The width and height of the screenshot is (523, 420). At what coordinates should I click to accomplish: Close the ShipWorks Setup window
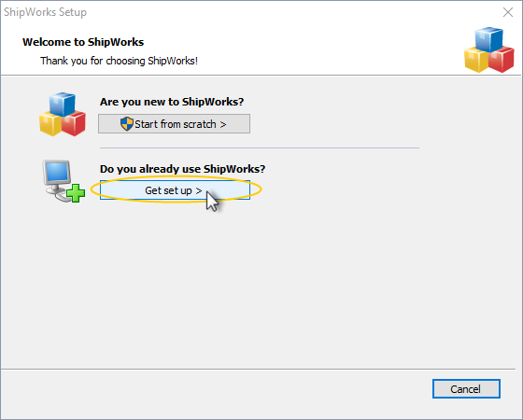508,12
